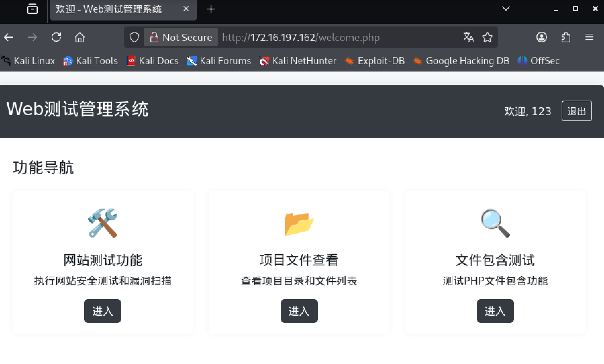Screen dimensions: 604x364
Task: Bookmark this page with the star icon
Action: pos(487,37)
